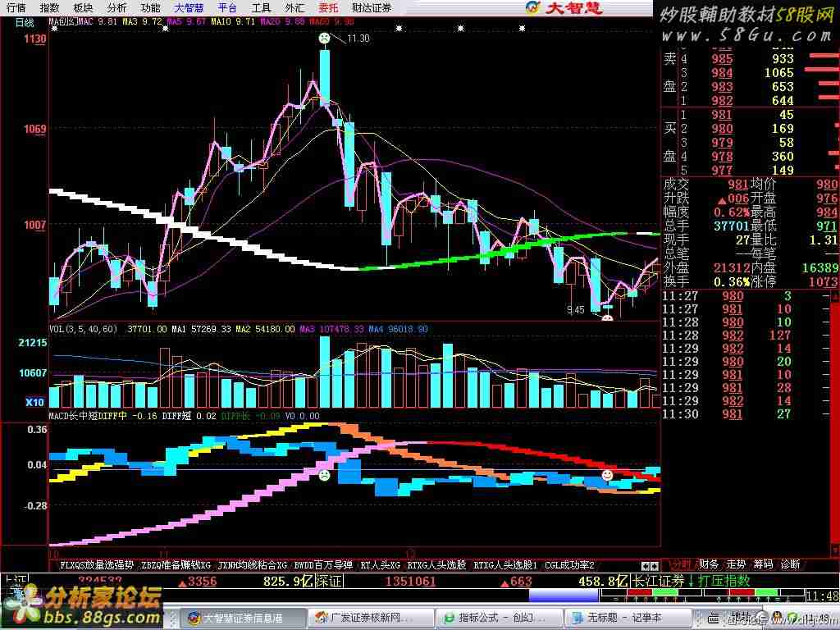This screenshot has width=840, height=630.
Task: Select the CGL成功率2 indicator tab
Action: coord(569,564)
